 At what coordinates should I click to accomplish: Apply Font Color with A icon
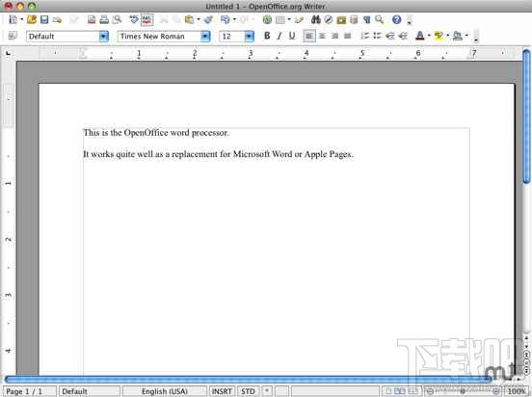(x=420, y=36)
